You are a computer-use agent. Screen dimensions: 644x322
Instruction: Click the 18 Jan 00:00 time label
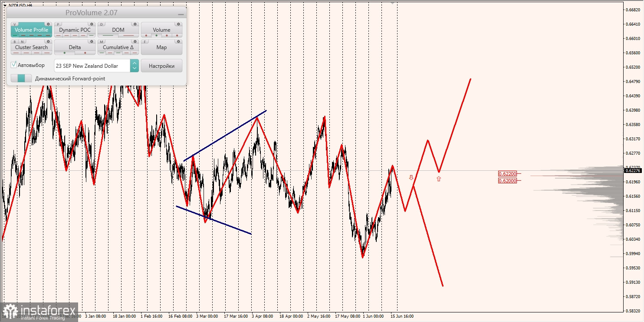pyautogui.click(x=124, y=316)
